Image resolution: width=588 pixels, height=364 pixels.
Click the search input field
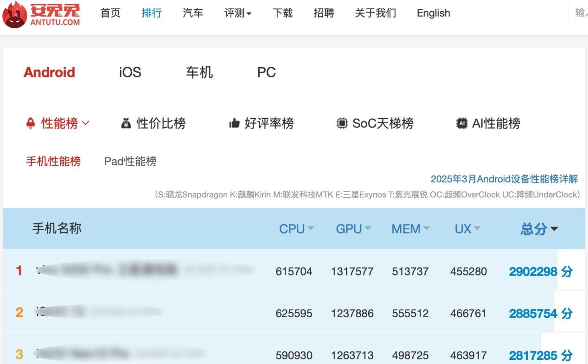tap(578, 13)
